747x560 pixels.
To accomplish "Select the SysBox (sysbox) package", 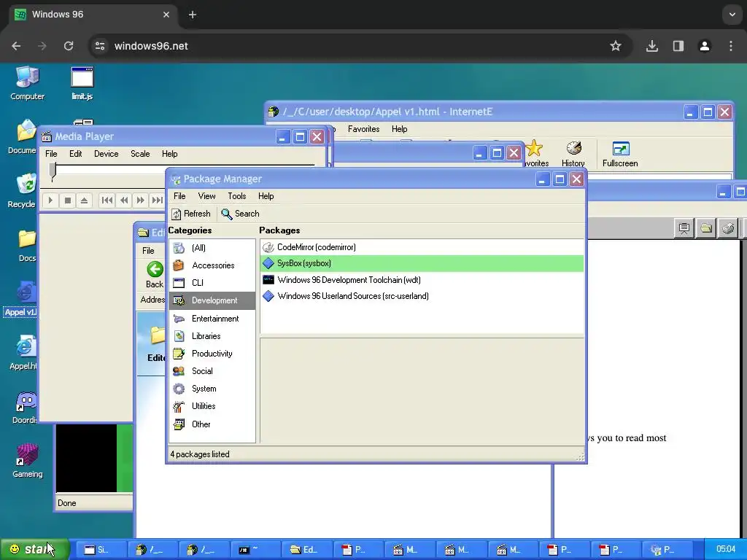I will click(x=422, y=263).
